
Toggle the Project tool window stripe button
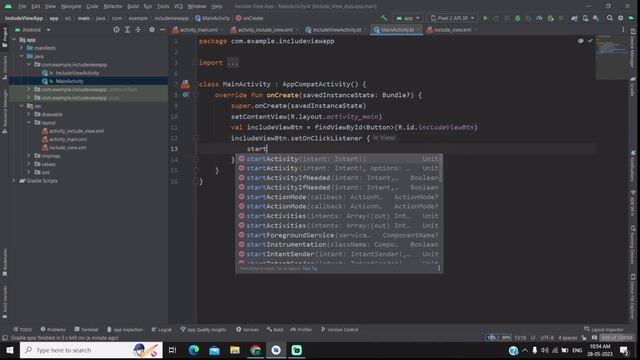click(4, 38)
